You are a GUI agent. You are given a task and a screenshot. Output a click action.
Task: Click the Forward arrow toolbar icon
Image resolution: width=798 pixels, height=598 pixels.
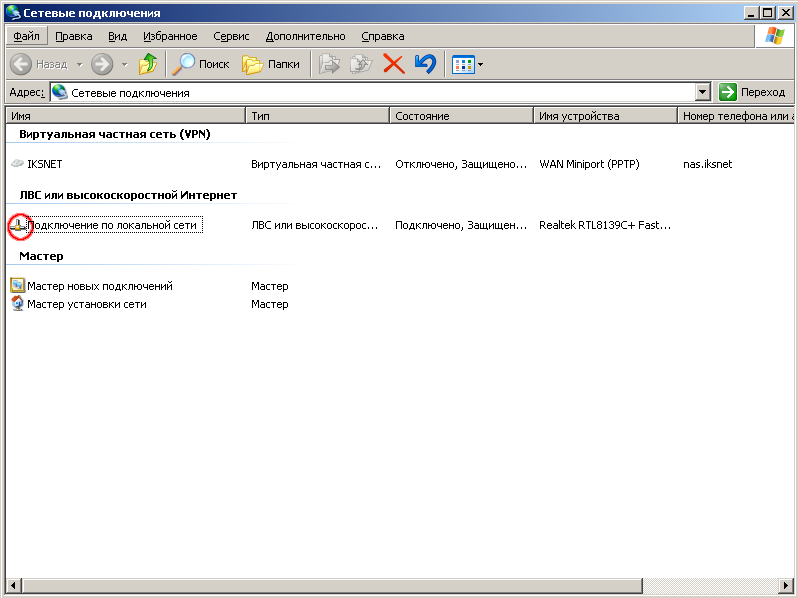102,64
